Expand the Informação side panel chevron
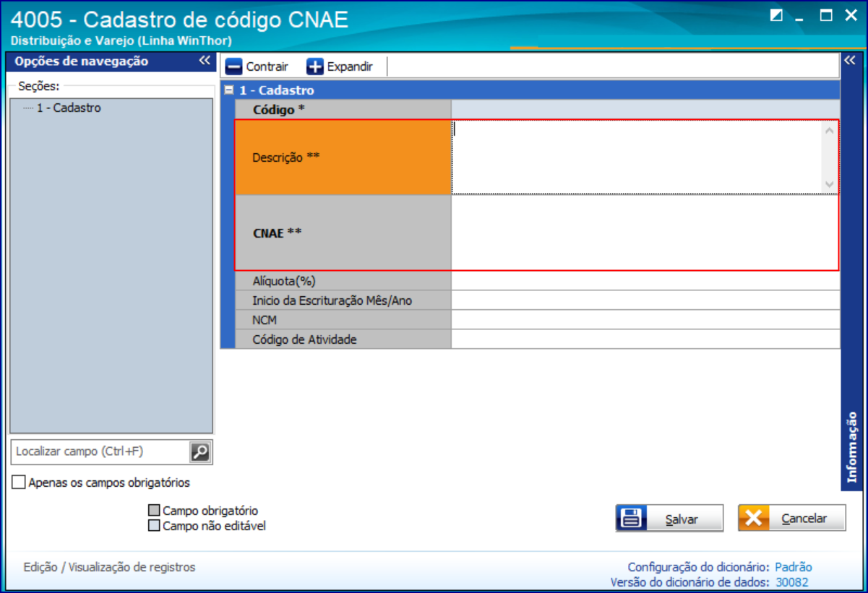 coord(850,61)
